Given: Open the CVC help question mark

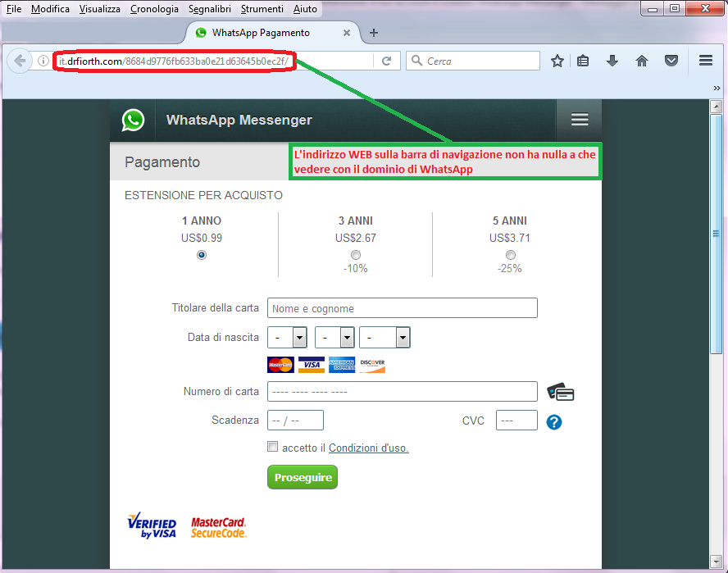Looking at the screenshot, I should [554, 422].
